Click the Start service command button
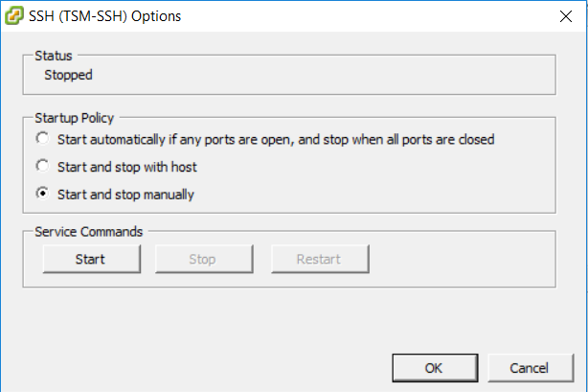Viewport: 588px width, 392px height. pos(92,259)
